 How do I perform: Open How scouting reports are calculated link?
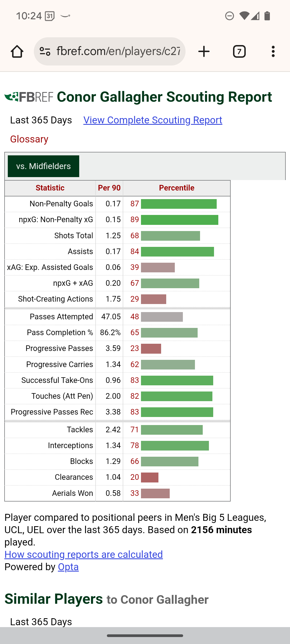[x=84, y=555]
